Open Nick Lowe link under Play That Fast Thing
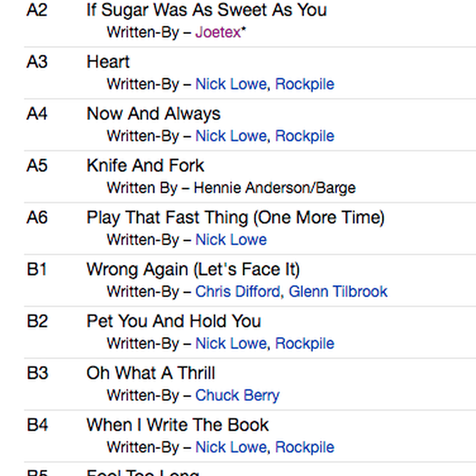The height and width of the screenshot is (476, 476). pyautogui.click(x=231, y=240)
